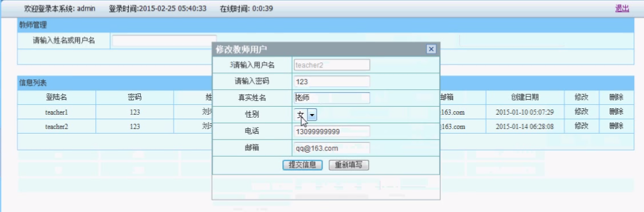This screenshot has width=644, height=212.
Task: Click the 创建日期 column header
Action: (x=525, y=97)
